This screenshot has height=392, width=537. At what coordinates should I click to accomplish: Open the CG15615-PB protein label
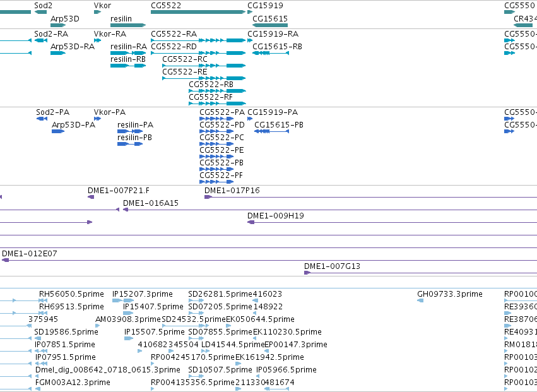pyautogui.click(x=279, y=125)
